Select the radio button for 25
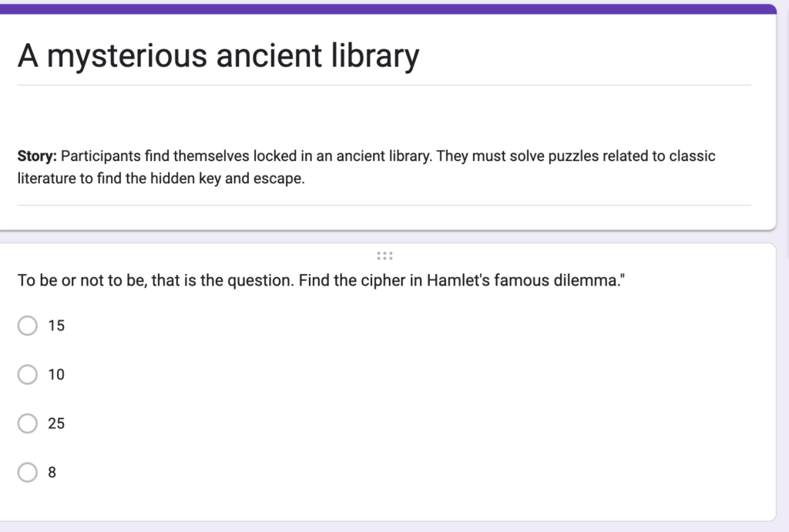 coord(27,423)
